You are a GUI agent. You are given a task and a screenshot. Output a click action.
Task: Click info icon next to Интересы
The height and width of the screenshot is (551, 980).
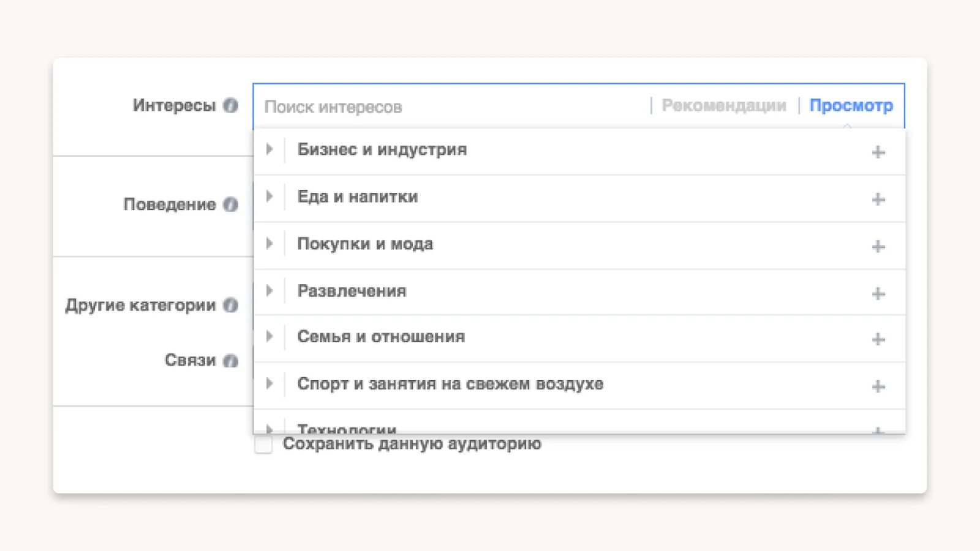230,105
